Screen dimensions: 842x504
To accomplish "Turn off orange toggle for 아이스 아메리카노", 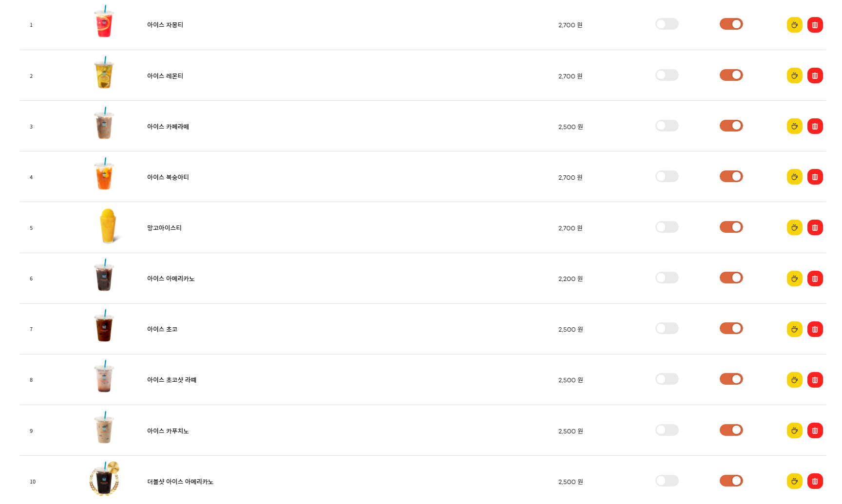I will click(x=731, y=278).
